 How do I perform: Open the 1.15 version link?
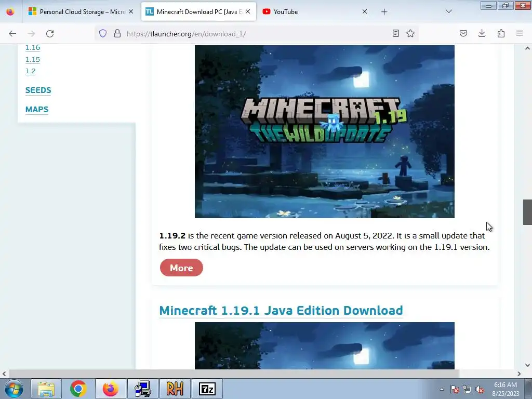[33, 59]
